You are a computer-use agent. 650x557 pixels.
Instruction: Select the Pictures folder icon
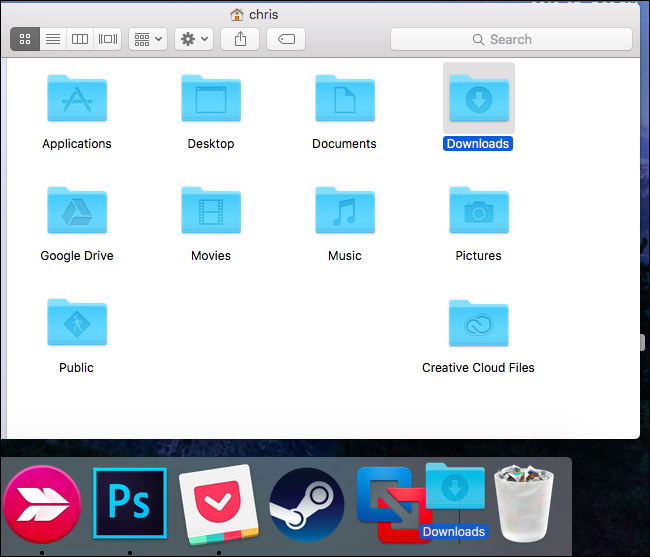479,210
